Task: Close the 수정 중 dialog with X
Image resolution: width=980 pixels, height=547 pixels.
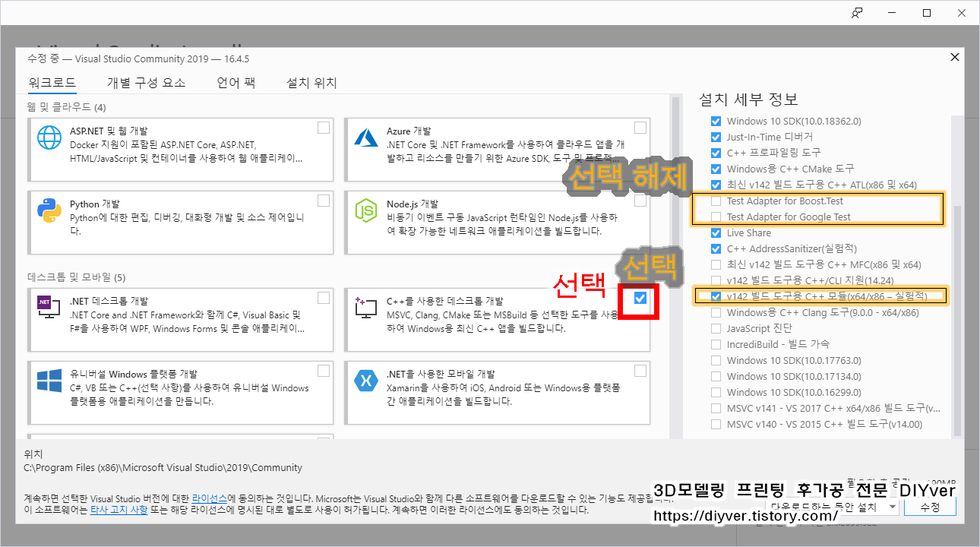Action: click(x=954, y=58)
